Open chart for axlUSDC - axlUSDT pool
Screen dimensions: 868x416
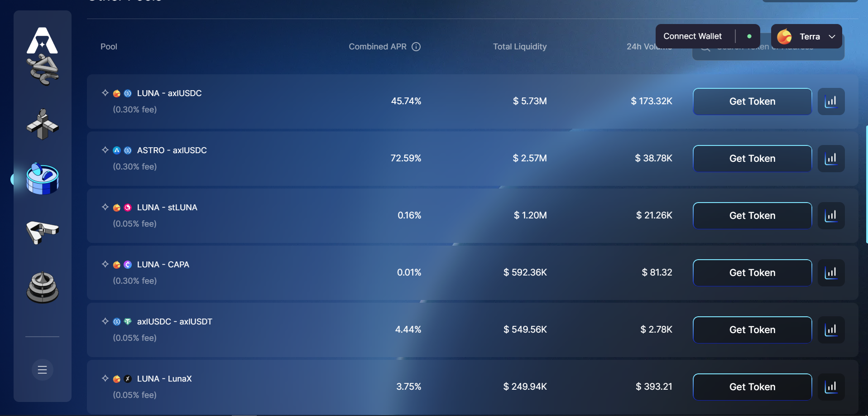pos(831,330)
